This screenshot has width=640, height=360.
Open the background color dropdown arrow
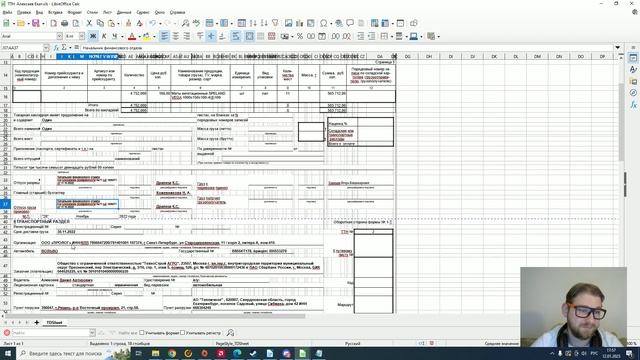coord(154,37)
